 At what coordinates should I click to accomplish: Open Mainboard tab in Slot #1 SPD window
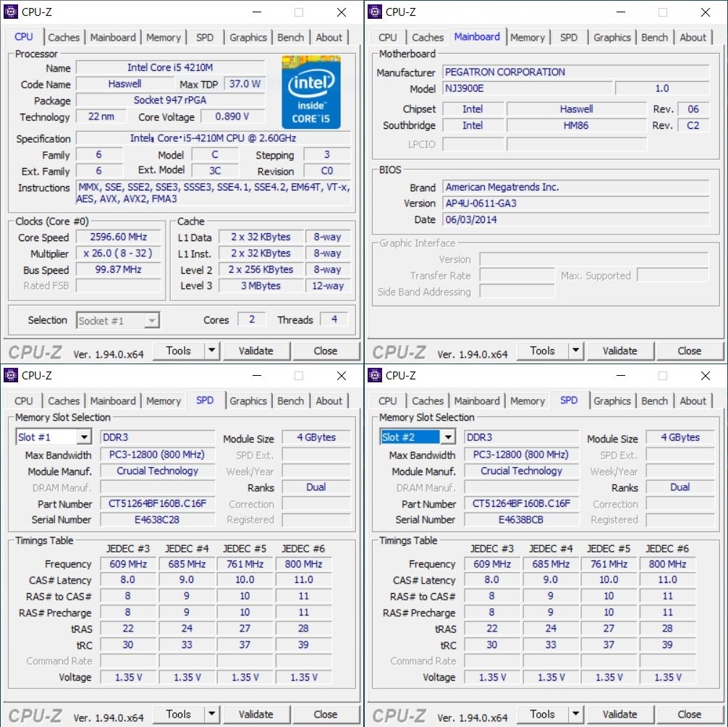coord(113,400)
